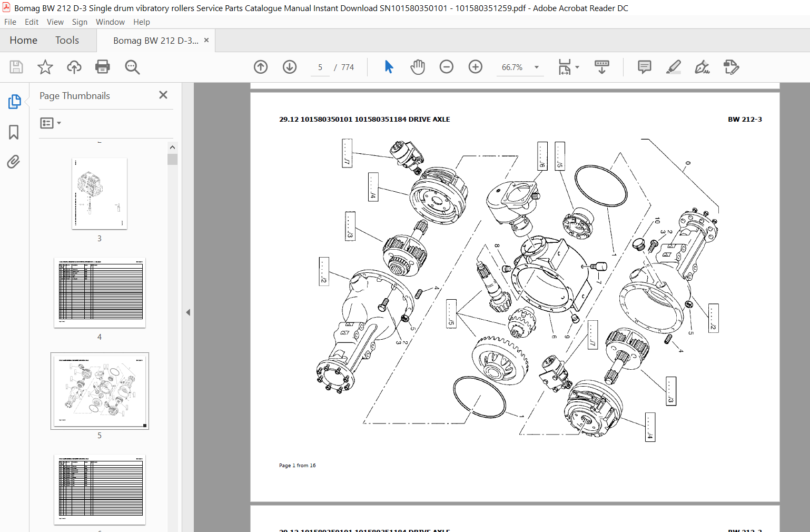Activate the Hand pan tool
The image size is (810, 532).
[x=418, y=67]
